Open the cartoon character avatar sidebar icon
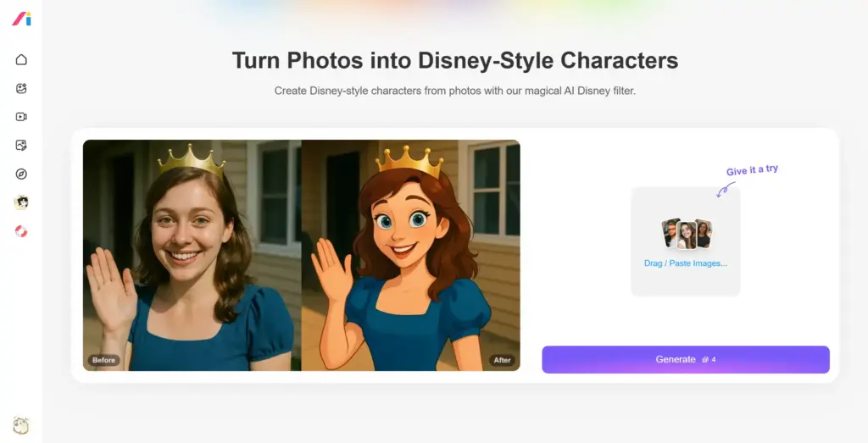This screenshot has width=868, height=443. (21, 202)
